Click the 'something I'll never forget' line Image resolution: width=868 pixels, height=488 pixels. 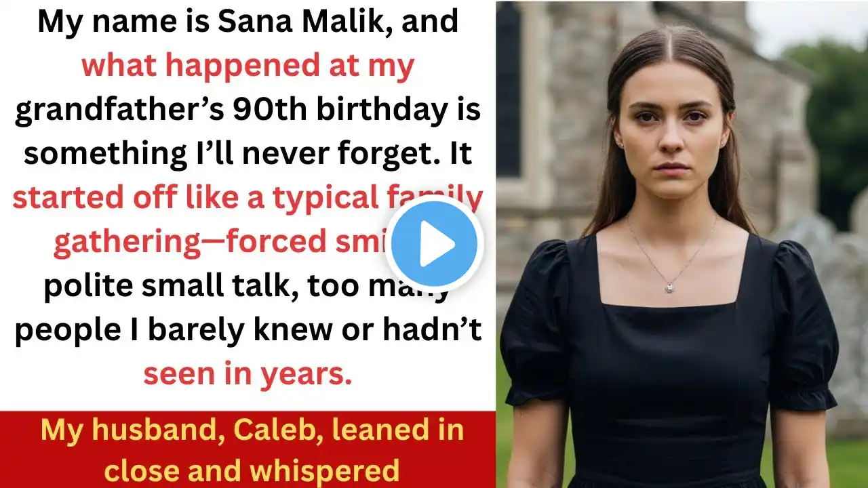pyautogui.click(x=248, y=155)
